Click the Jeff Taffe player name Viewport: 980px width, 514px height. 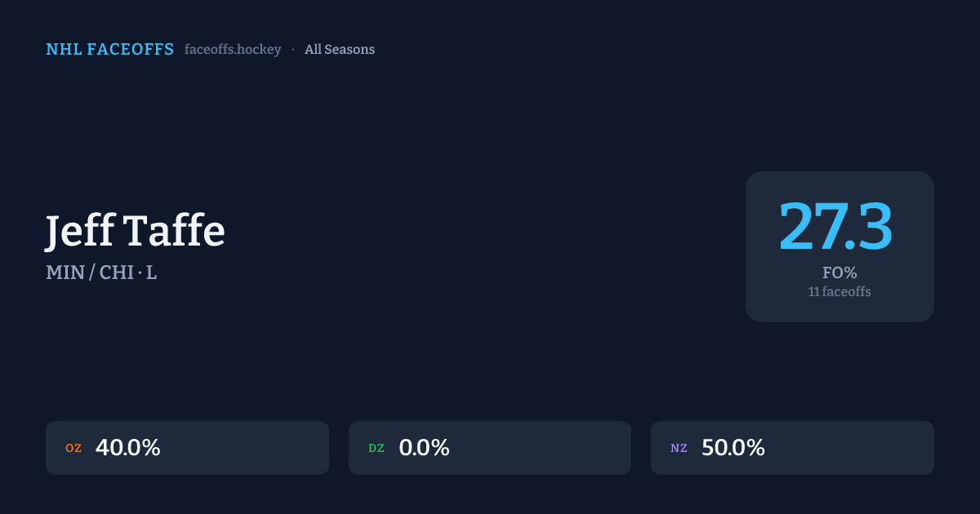tap(136, 231)
